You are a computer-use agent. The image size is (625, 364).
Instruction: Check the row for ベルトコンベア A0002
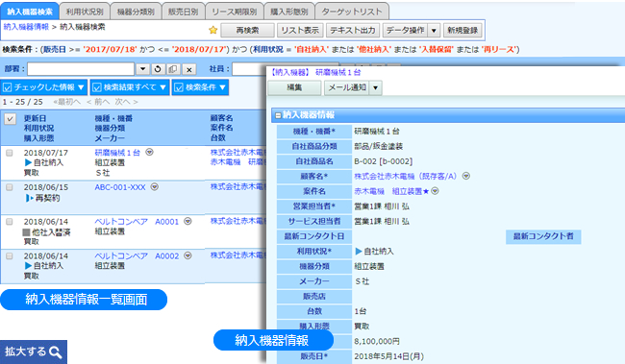point(10,256)
